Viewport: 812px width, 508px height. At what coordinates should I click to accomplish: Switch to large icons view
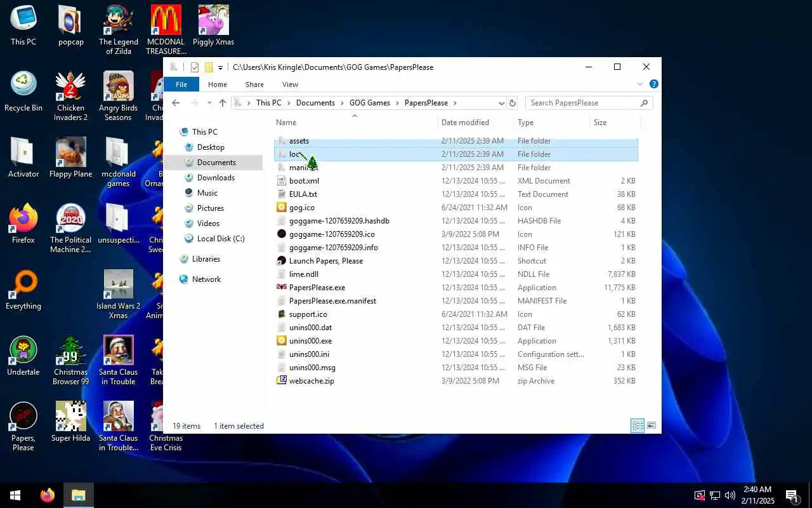point(651,425)
